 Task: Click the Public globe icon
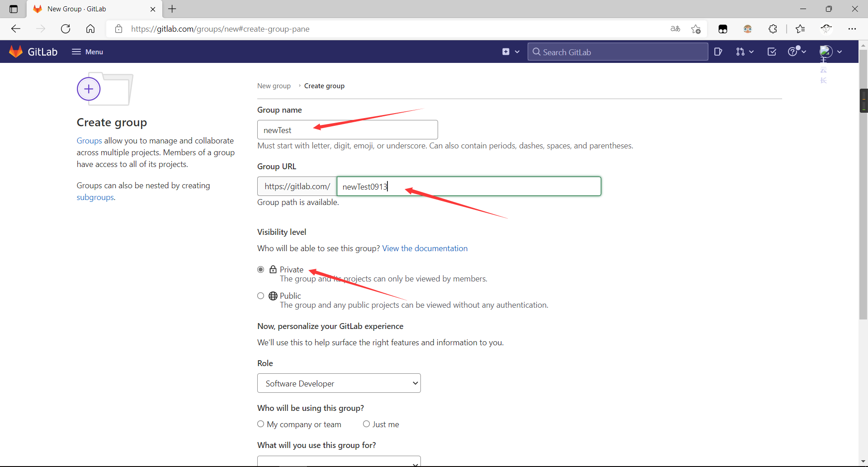coord(273,296)
